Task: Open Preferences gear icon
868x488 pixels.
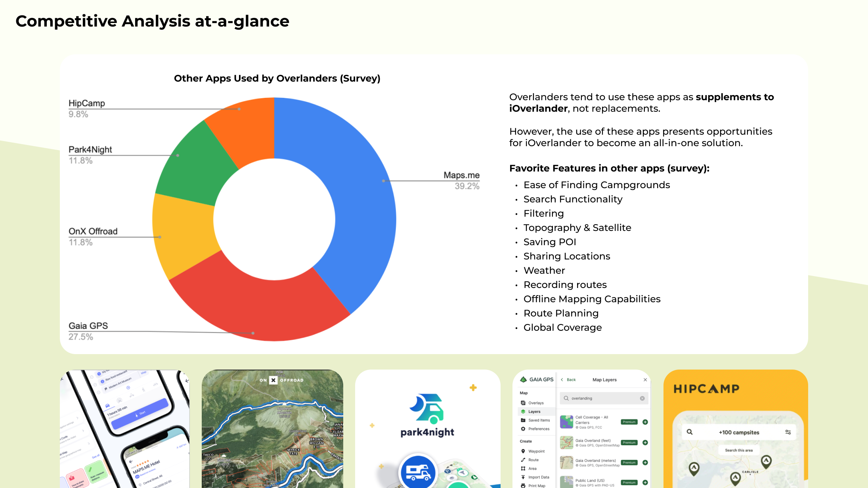Action: click(x=523, y=429)
